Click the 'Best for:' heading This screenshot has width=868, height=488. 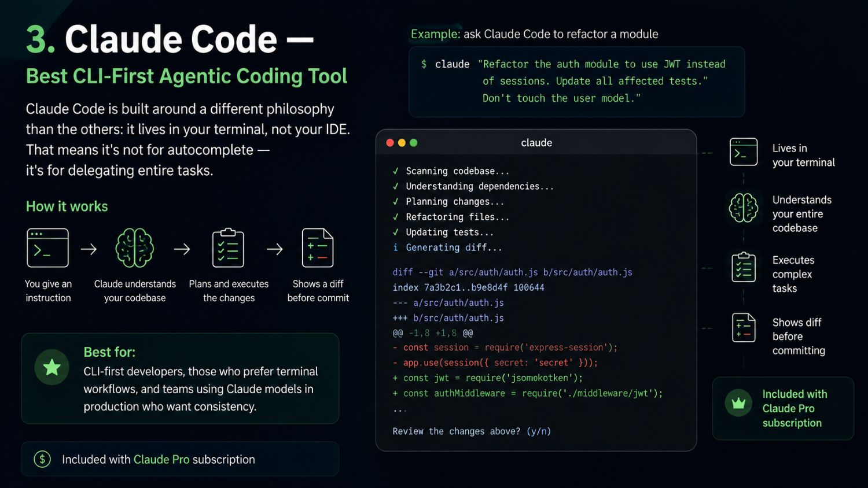(109, 352)
